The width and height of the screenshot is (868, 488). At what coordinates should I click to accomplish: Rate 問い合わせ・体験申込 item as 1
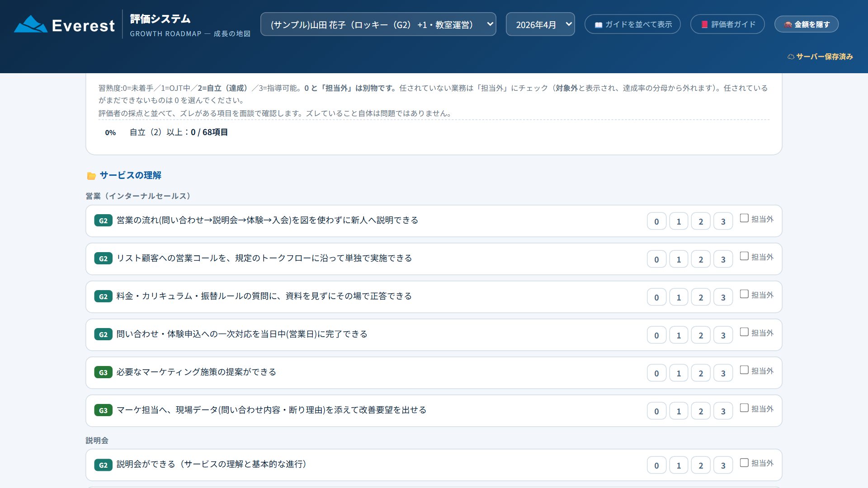679,335
